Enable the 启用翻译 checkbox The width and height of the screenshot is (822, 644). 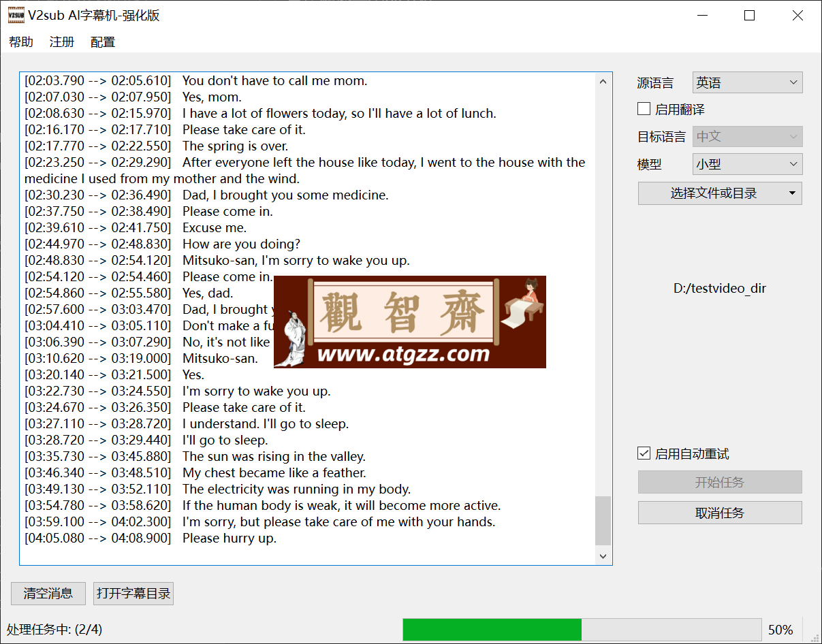(644, 109)
